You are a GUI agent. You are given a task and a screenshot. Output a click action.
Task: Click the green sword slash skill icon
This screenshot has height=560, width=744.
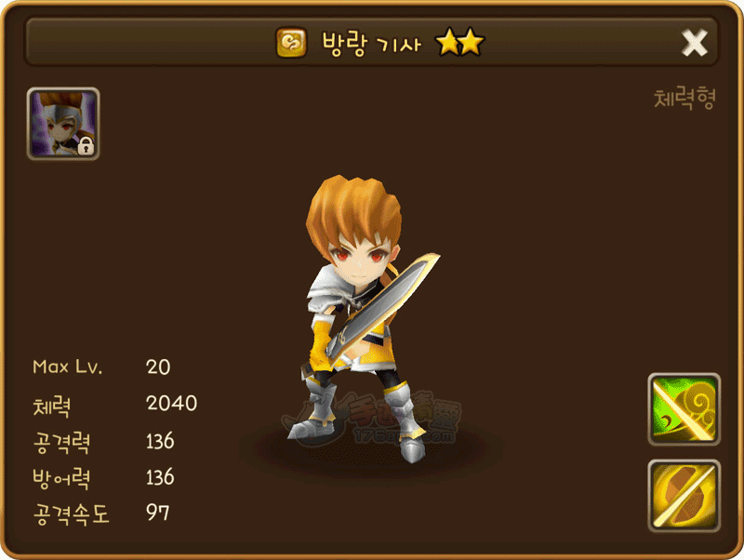[x=684, y=409]
